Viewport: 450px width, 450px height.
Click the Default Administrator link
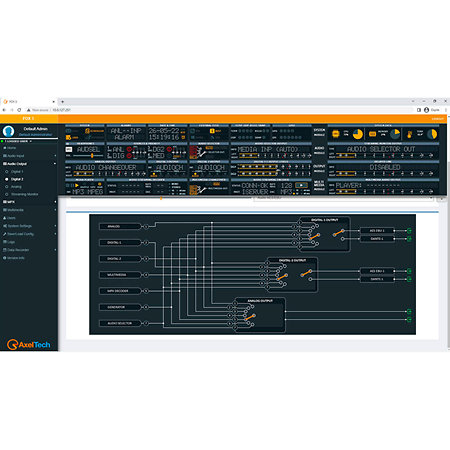(35, 135)
